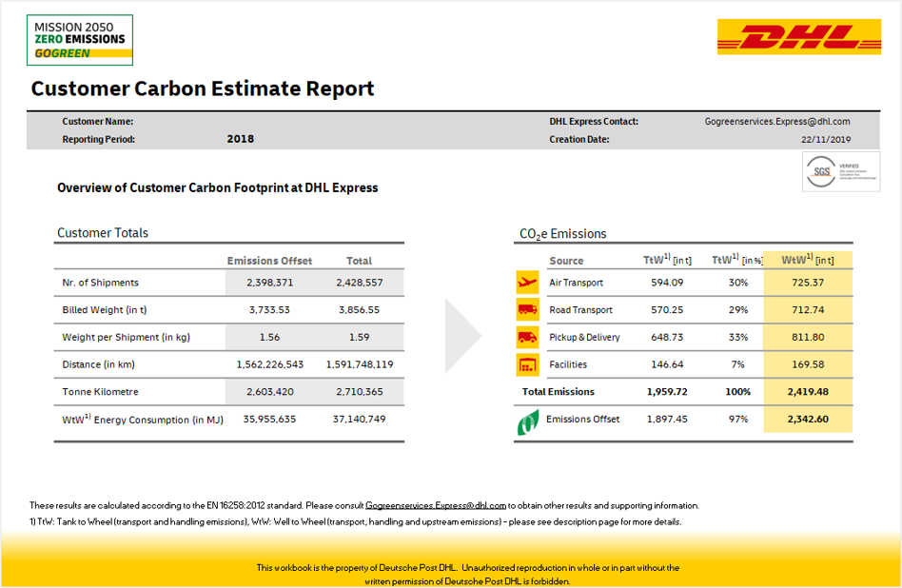Click the "WtW Energy Consumption (in MJ)" label
The height and width of the screenshot is (588, 902).
(143, 420)
